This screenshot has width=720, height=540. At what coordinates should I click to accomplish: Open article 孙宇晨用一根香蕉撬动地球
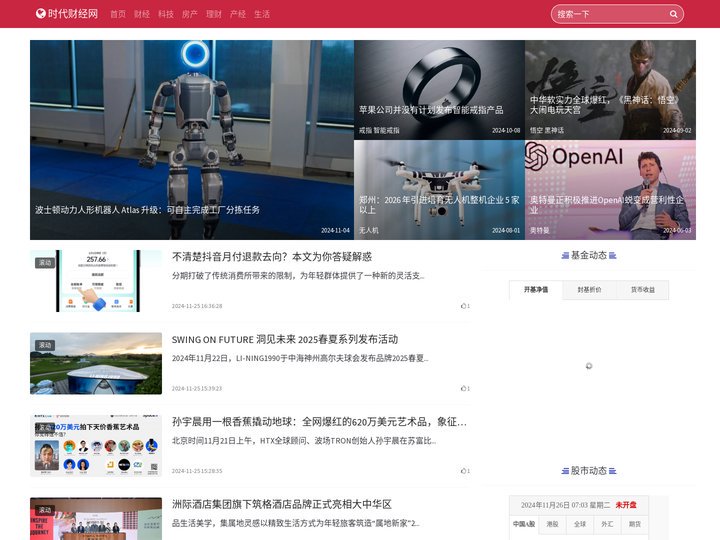(x=319, y=422)
